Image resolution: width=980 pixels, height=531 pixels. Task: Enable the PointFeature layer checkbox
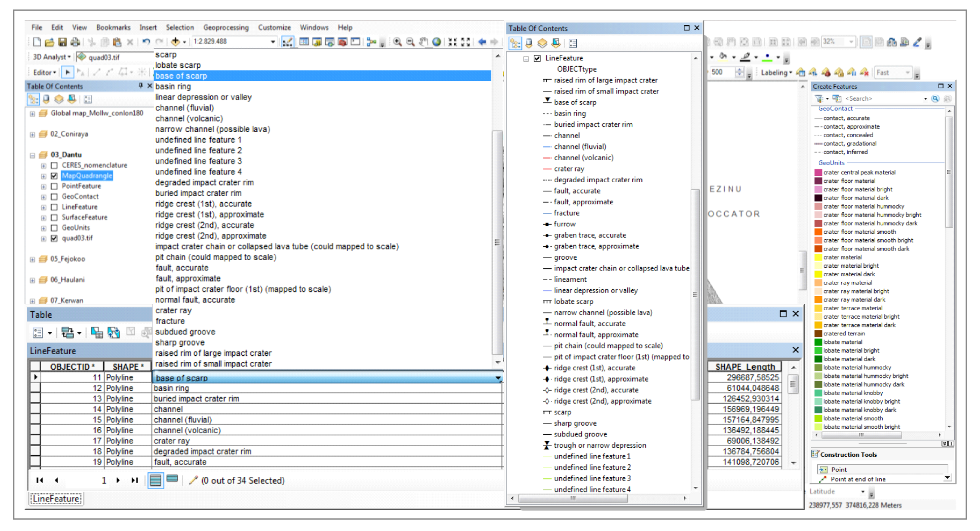(x=54, y=186)
